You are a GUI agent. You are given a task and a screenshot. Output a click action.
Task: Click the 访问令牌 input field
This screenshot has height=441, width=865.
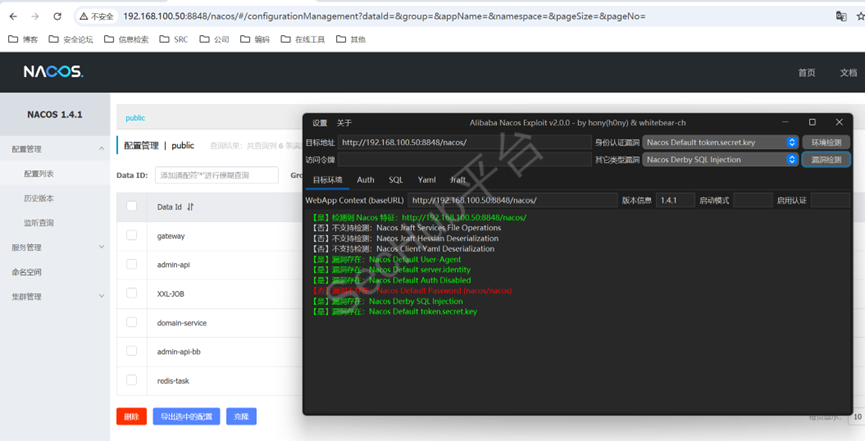pyautogui.click(x=464, y=160)
